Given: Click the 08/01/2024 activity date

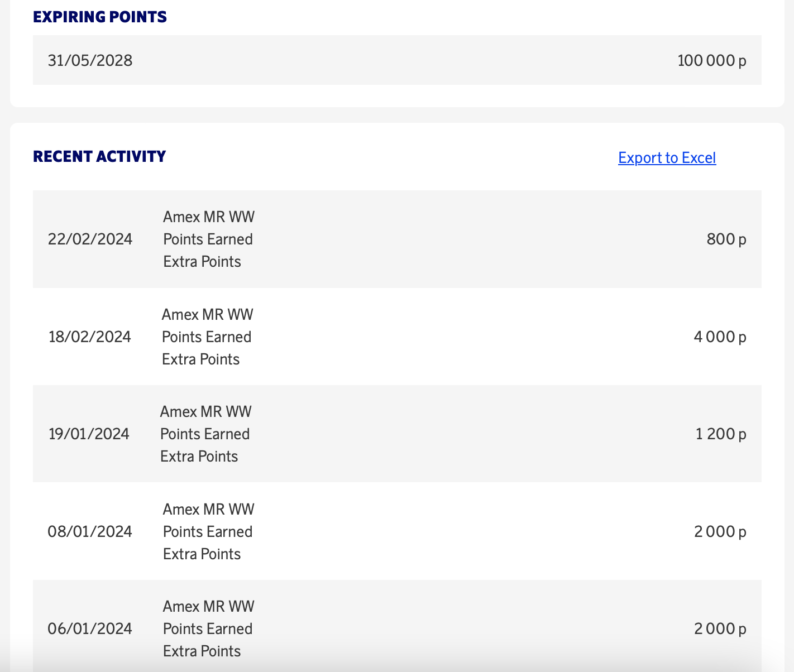Looking at the screenshot, I should click(x=90, y=531).
